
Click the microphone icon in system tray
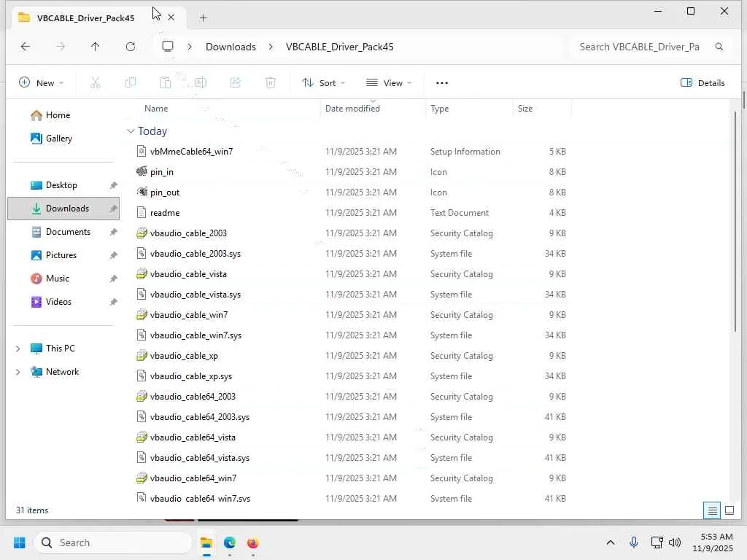pyautogui.click(x=634, y=542)
